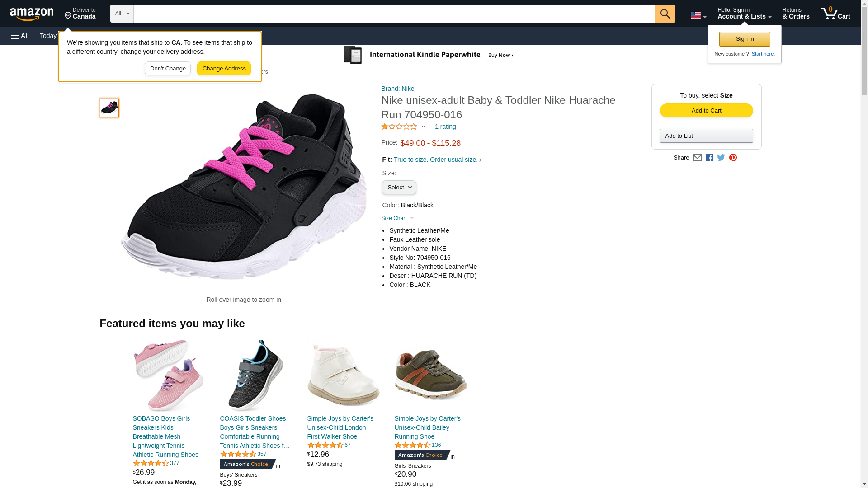Viewport: 868px width, 488px height.
Task: Share product on Twitter
Action: point(721,158)
